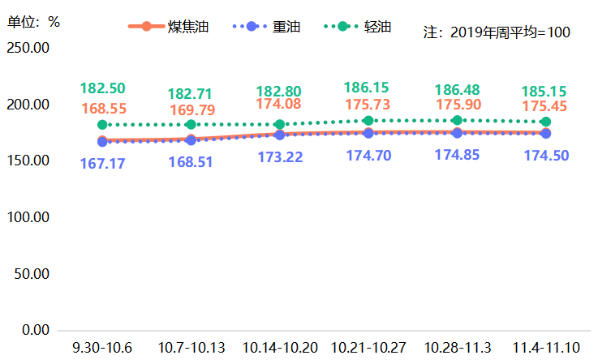Click the blue data value 174.85
This screenshot has width=598, height=364.
[458, 155]
